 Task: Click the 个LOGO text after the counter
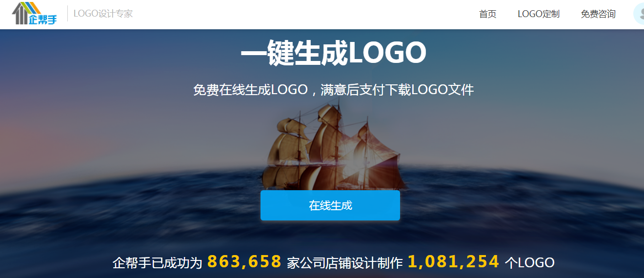tap(529, 263)
